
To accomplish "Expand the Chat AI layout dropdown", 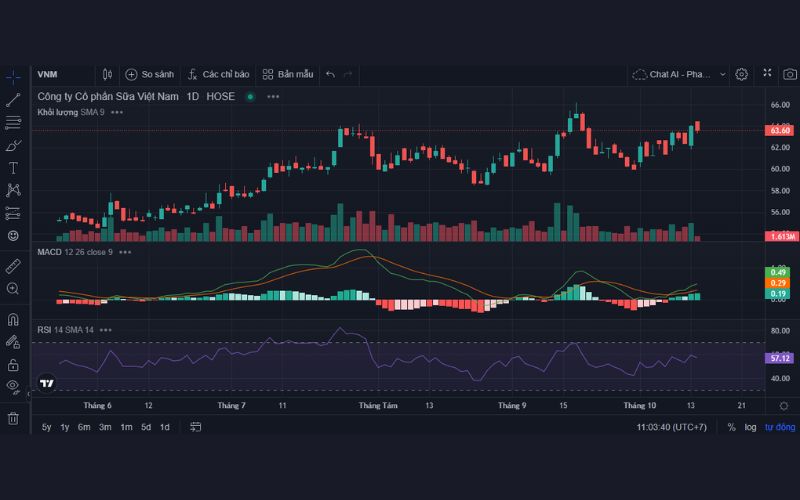I will [686, 74].
